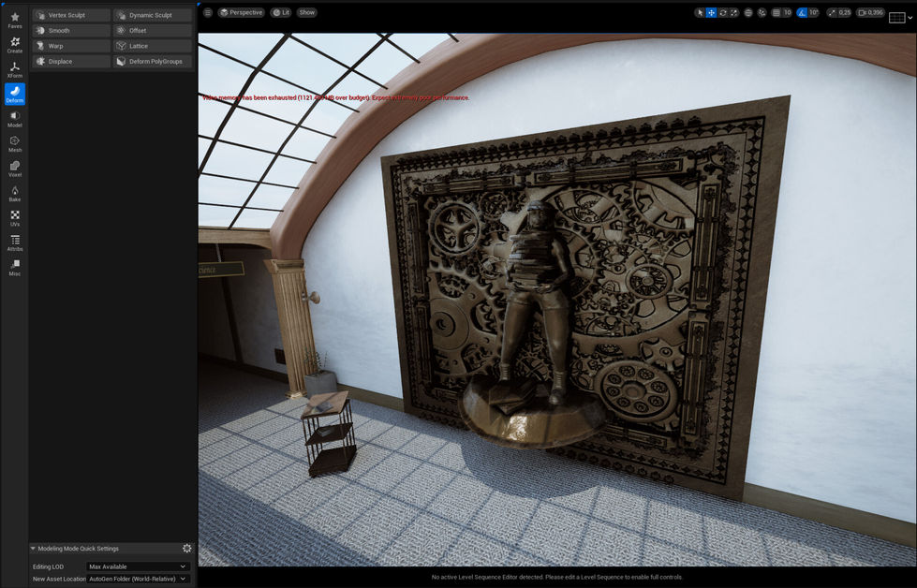The image size is (917, 588).
Task: Start the Vertex Sculpt tool
Action: tap(71, 15)
